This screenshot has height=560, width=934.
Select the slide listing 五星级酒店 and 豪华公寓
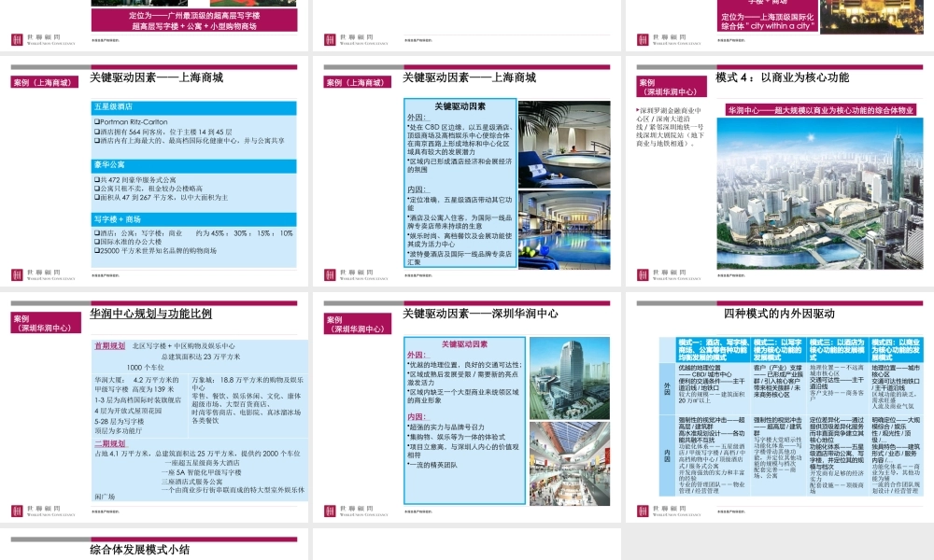154,172
